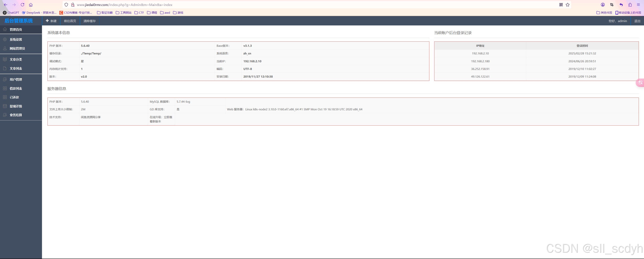Expand the 工具网站 bookmark folder
The height and width of the screenshot is (259, 644).
point(124,13)
